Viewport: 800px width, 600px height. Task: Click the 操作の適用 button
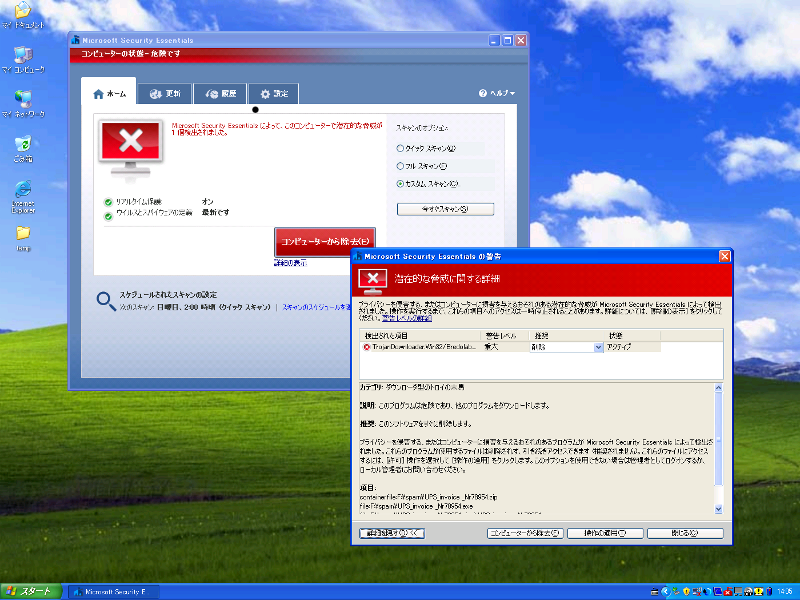pos(605,533)
